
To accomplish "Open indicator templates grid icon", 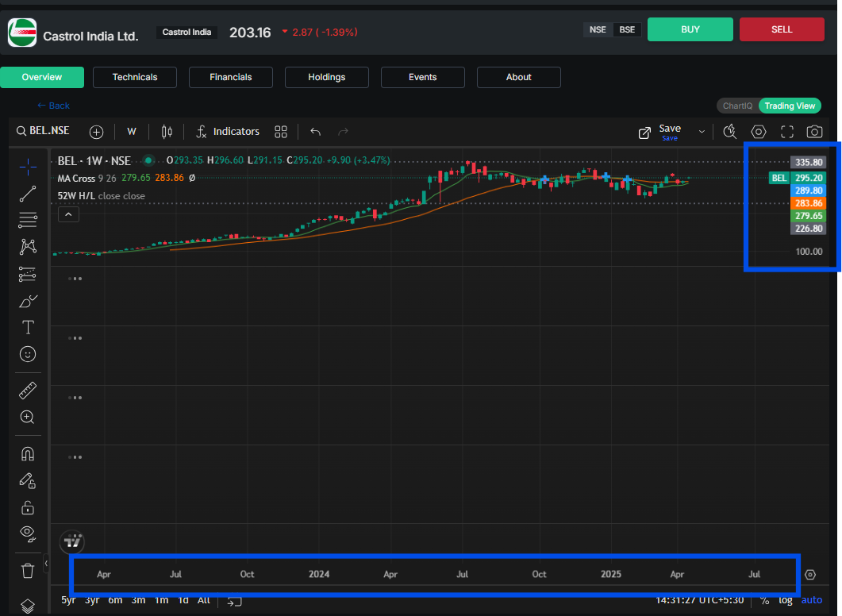I will coord(281,132).
